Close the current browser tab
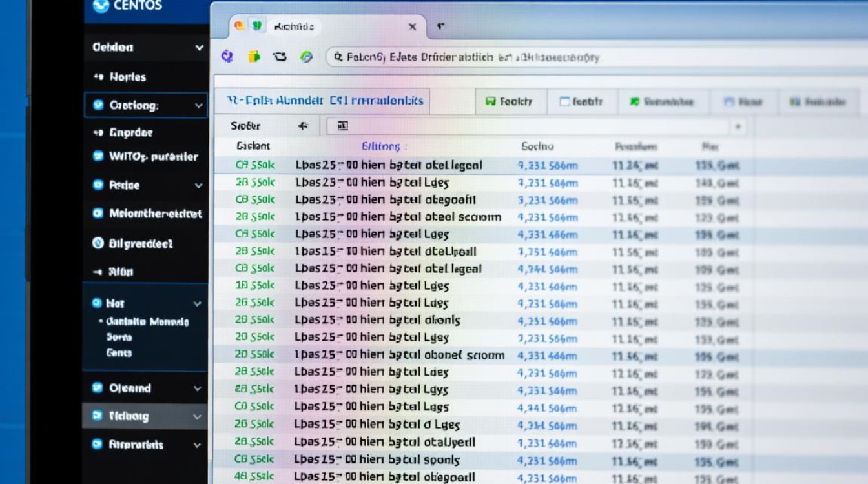 (412, 27)
